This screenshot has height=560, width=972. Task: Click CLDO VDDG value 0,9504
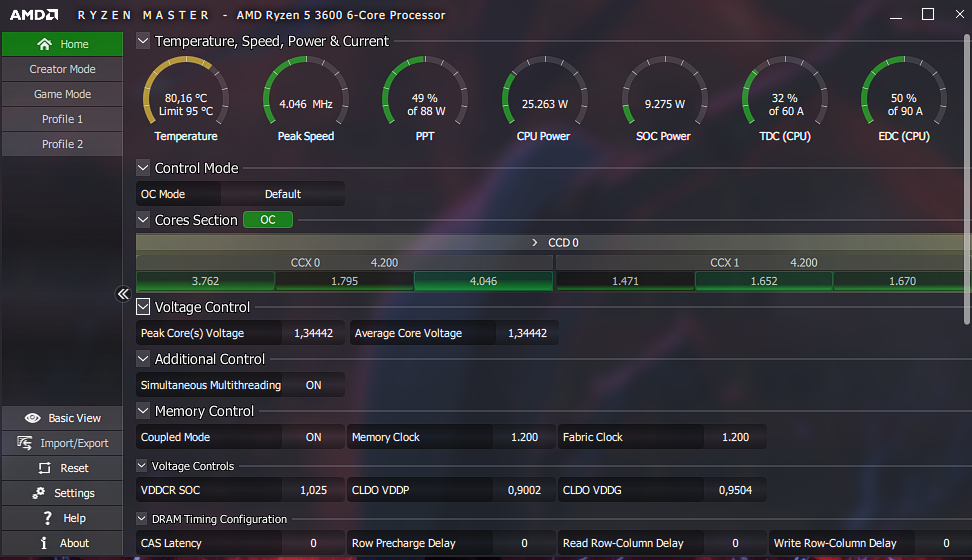[735, 490]
